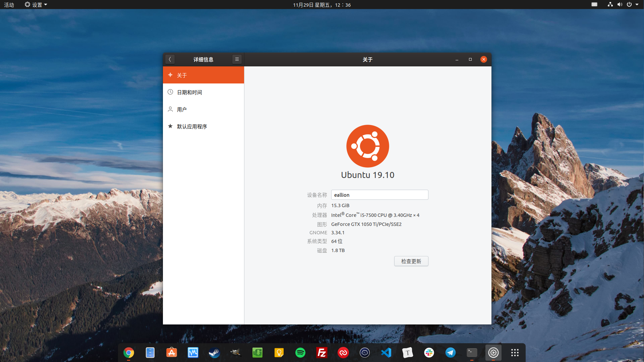
Task: Click the green download app icon
Action: coord(257,353)
